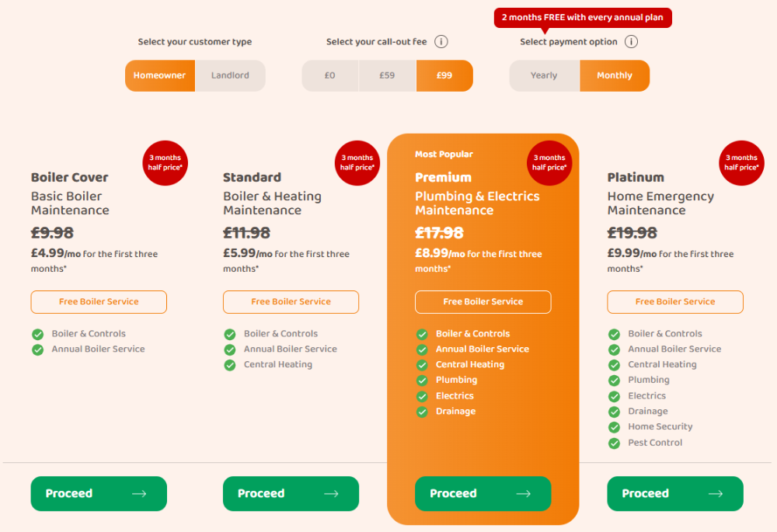Select Homeowner customer type
The width and height of the screenshot is (777, 532).
[x=159, y=76]
